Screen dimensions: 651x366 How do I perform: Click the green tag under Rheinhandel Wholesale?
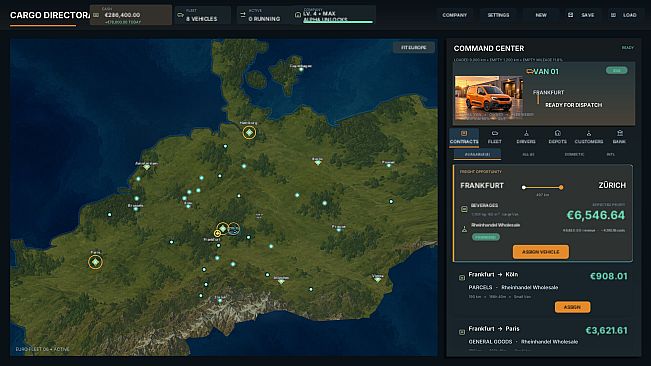point(486,237)
